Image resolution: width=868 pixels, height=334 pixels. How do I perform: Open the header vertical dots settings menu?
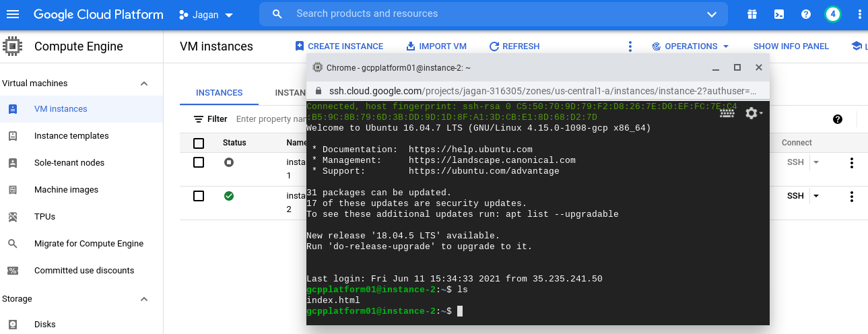[x=859, y=14]
